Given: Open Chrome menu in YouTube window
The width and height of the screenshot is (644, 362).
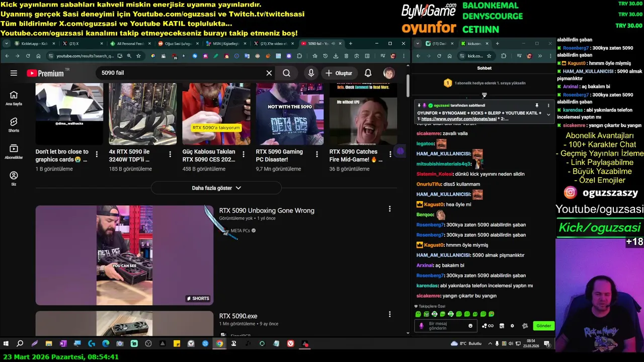Looking at the screenshot, I should coord(403,56).
